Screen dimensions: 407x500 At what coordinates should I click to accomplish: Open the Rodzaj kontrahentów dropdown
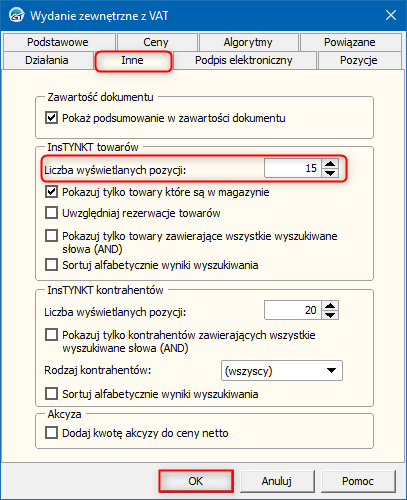tap(282, 370)
